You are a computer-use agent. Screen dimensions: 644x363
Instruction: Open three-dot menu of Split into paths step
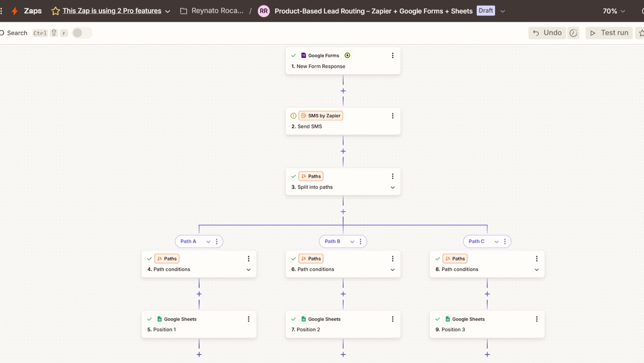tap(392, 176)
